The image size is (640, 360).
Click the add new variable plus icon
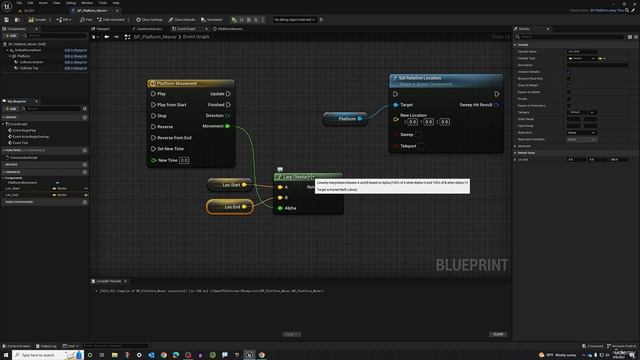coord(84,172)
